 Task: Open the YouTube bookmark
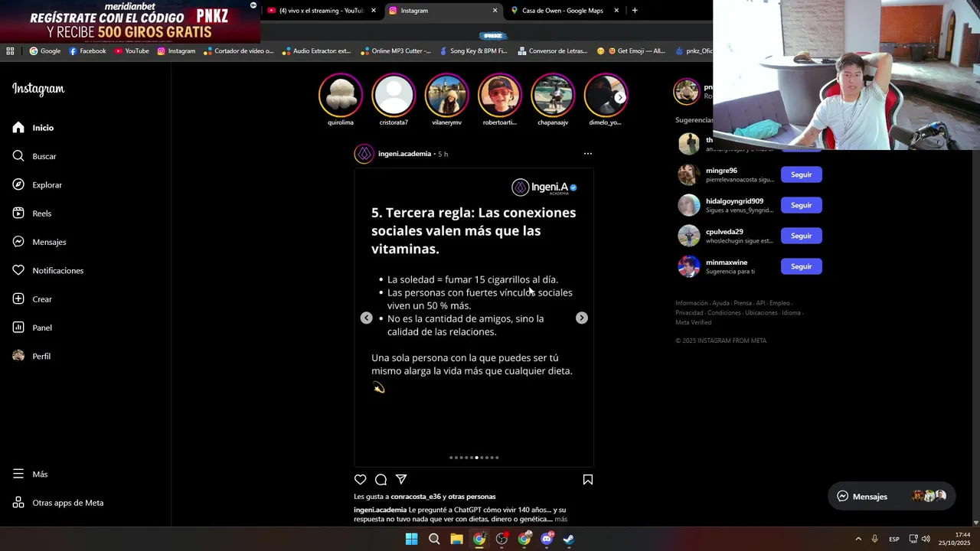click(x=132, y=51)
